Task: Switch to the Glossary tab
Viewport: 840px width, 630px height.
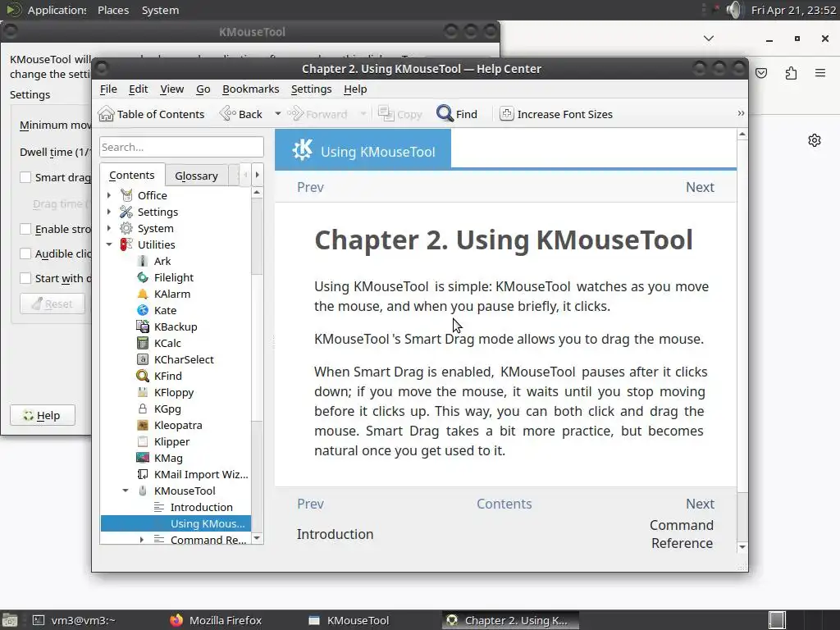Action: (196, 176)
